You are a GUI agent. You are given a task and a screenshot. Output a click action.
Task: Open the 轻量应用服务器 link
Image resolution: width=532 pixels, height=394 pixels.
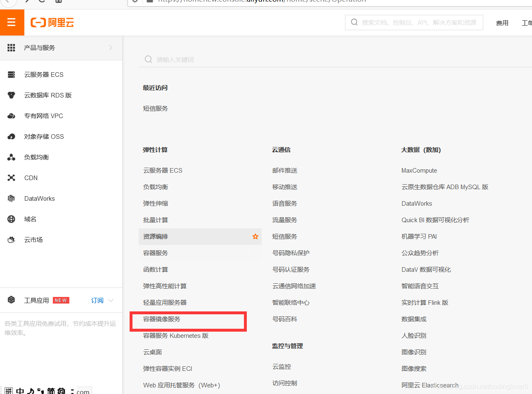click(165, 303)
